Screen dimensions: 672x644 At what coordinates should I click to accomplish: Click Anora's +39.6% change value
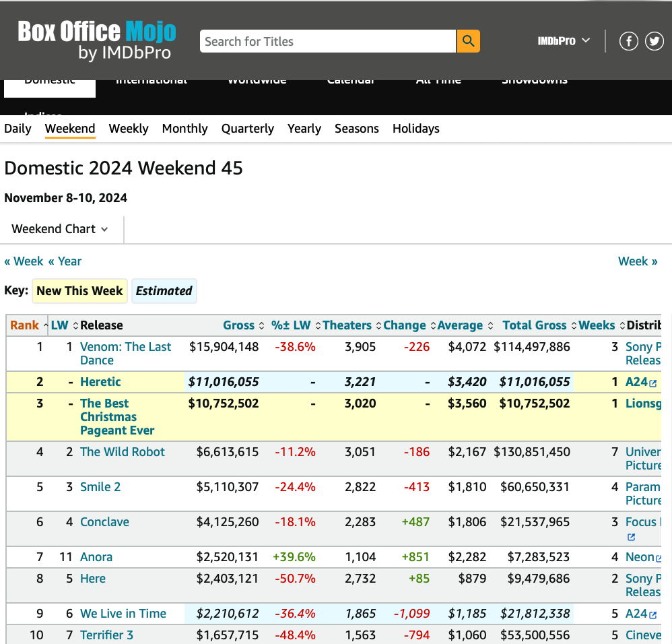pyautogui.click(x=294, y=557)
